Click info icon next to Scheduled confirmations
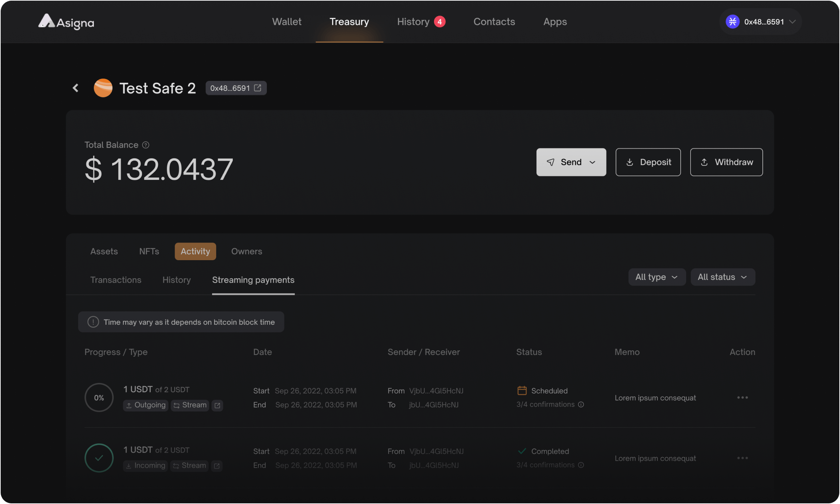Screen dimensions: 840x504 [x=581, y=405]
